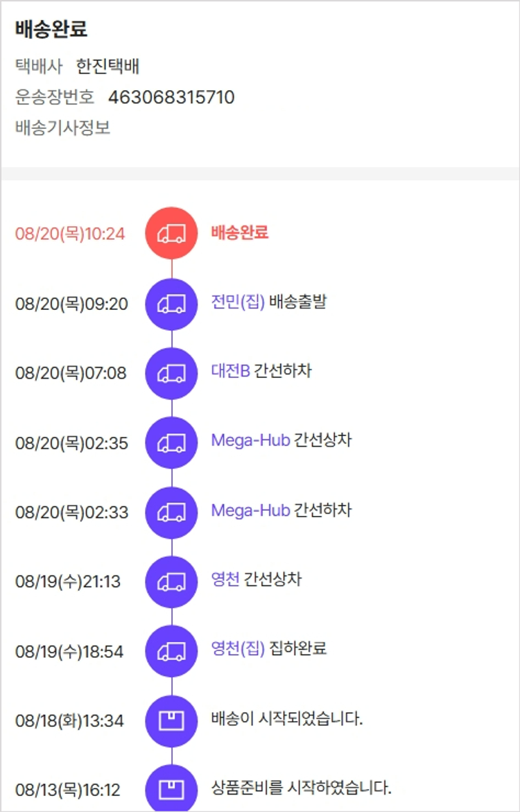Click the 영천 link in 간선상차 row
Viewport: 520px width, 812px height.
coord(225,580)
